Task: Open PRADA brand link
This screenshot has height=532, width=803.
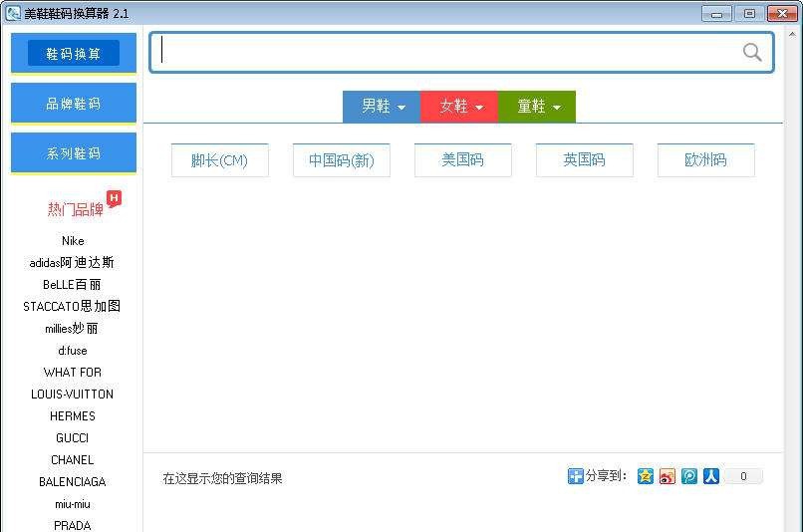Action: pos(72,525)
